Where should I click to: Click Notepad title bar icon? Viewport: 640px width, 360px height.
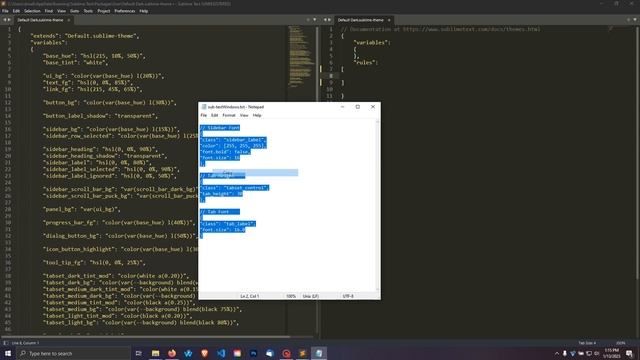pos(204,107)
